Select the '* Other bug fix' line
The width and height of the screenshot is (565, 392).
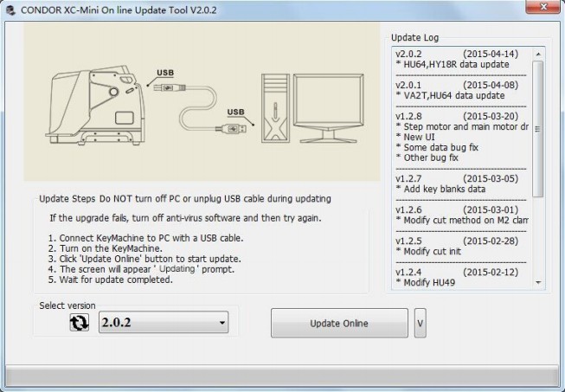point(427,157)
